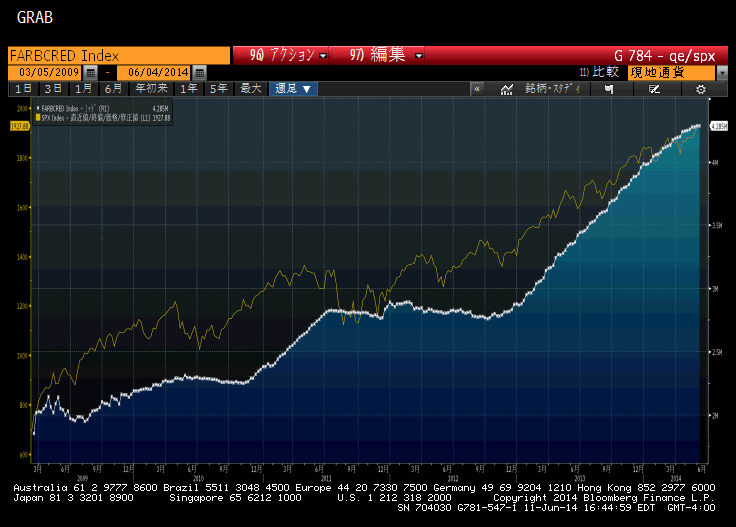Viewport: 736px width, 527px height.
Task: Click the FARBCRED Index security field
Action: point(115,55)
